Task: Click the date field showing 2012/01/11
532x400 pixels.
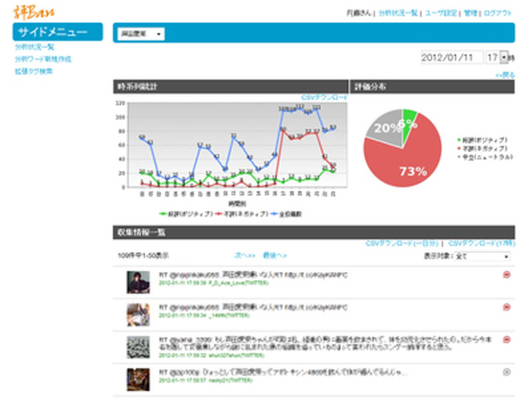Action: click(451, 58)
